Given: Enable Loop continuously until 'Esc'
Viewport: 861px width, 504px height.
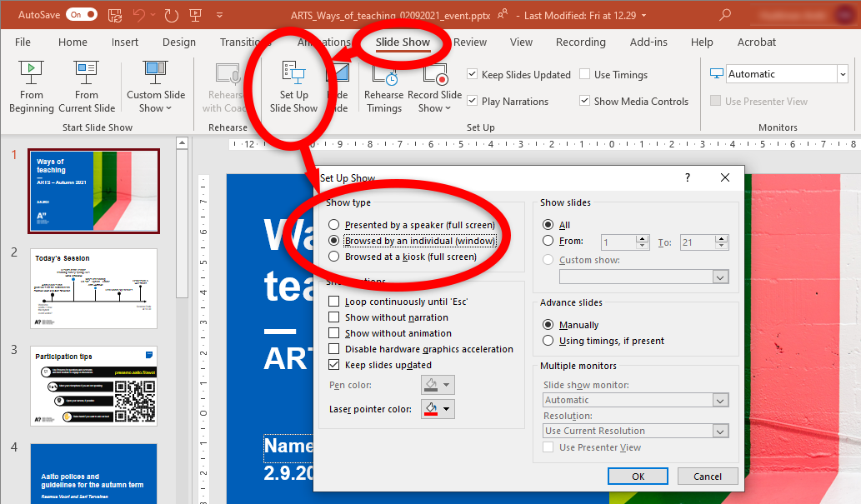Looking at the screenshot, I should coord(334,302).
